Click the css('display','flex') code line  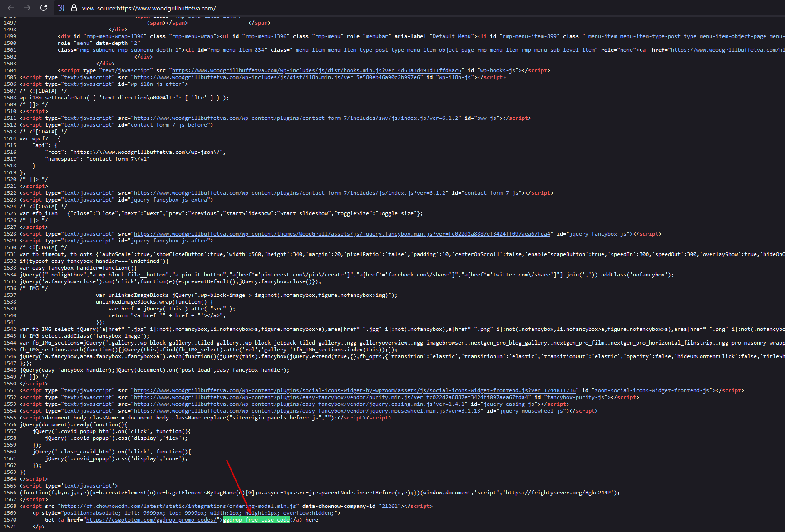click(x=116, y=438)
